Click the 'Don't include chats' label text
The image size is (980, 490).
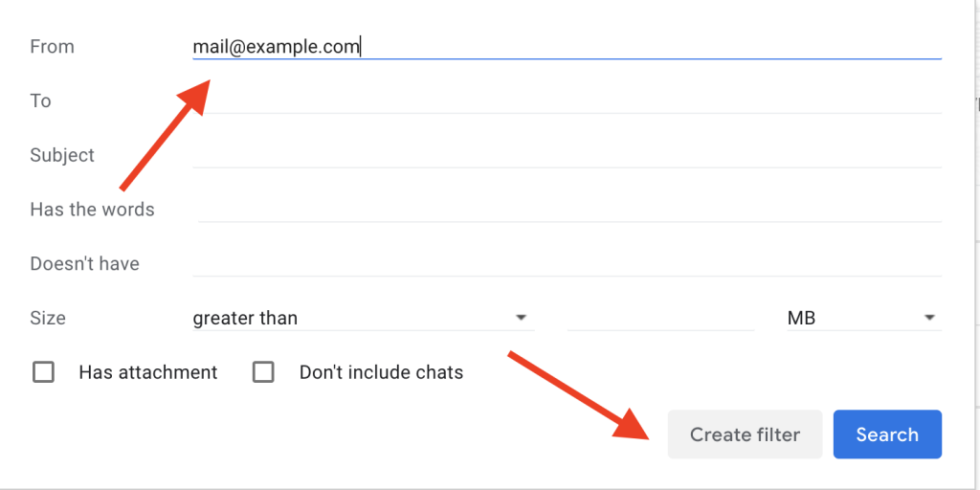point(381,372)
